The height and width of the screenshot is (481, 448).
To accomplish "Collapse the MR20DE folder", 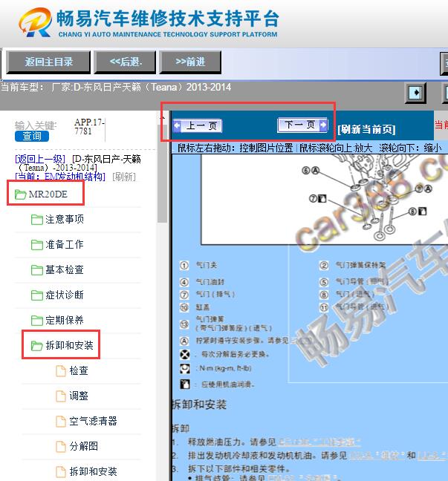I will (48, 194).
